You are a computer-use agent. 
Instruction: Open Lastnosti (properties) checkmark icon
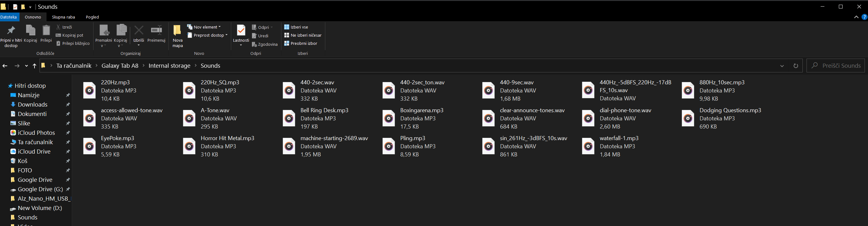click(x=241, y=31)
